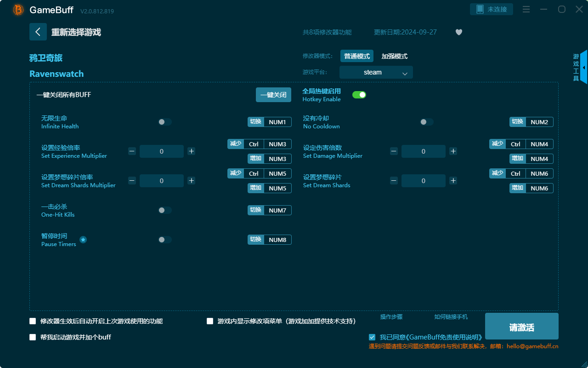Disable the Hotkey Enable switch

pos(359,94)
